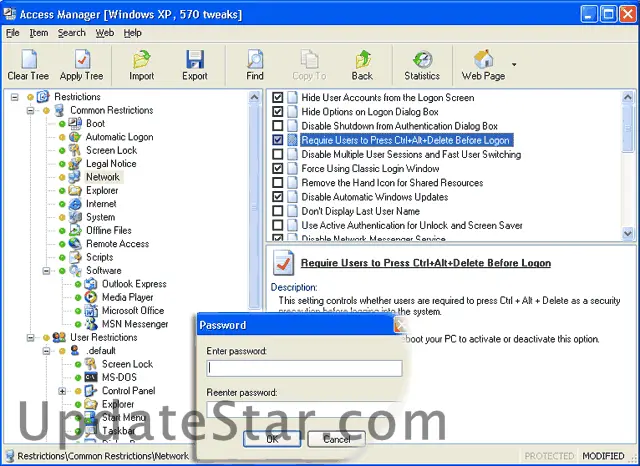The width and height of the screenshot is (640, 466).
Task: Open the Search menu
Action: pyautogui.click(x=71, y=33)
